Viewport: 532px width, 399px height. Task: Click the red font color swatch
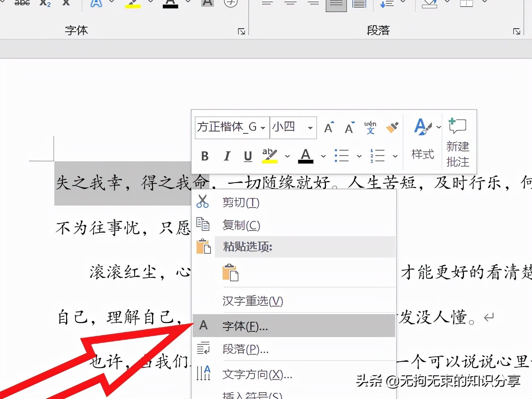tap(305, 156)
